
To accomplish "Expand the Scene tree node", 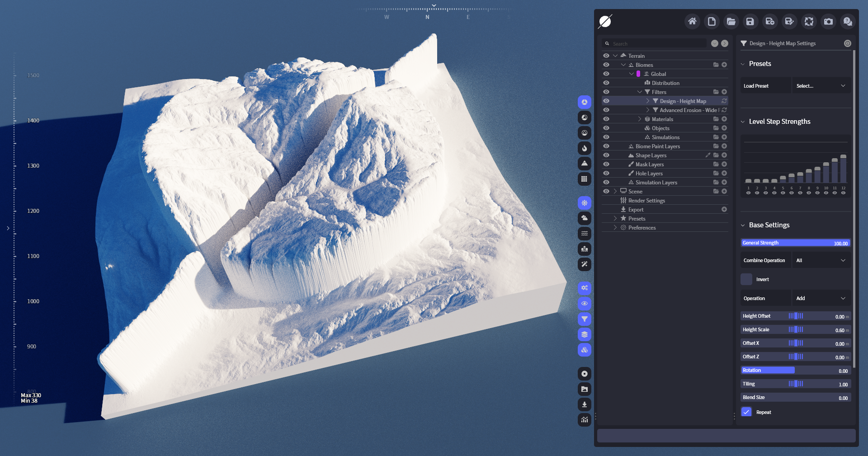I will click(615, 192).
